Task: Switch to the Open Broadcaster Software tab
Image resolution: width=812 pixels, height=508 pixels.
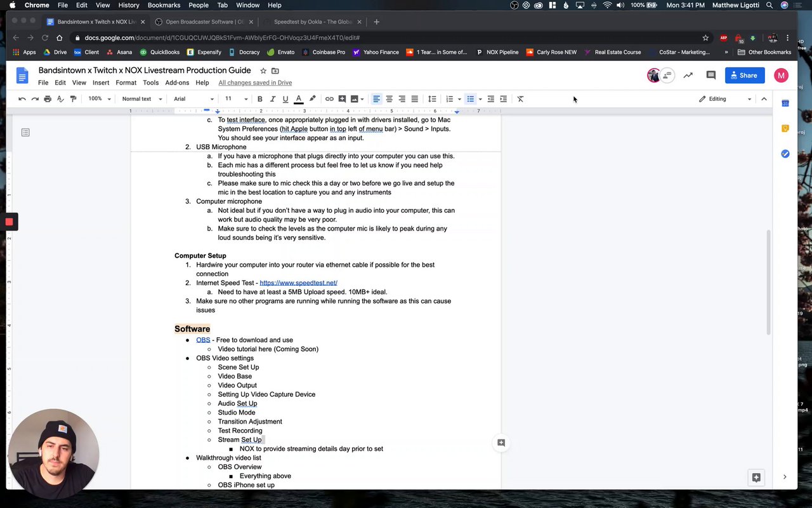Action: click(204, 22)
